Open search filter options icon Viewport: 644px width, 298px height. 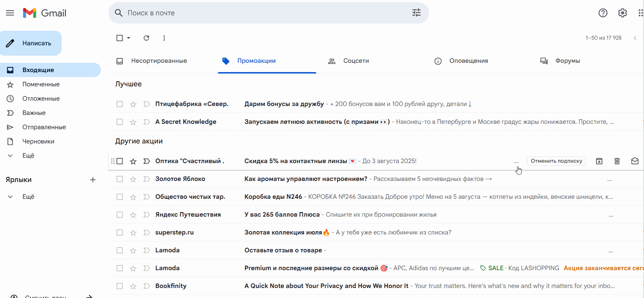(x=416, y=13)
